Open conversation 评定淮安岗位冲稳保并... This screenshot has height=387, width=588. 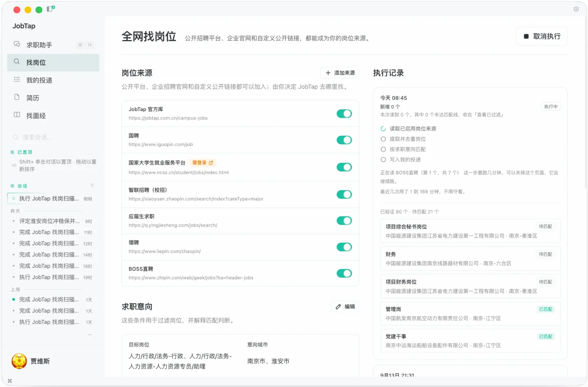[x=53, y=221]
